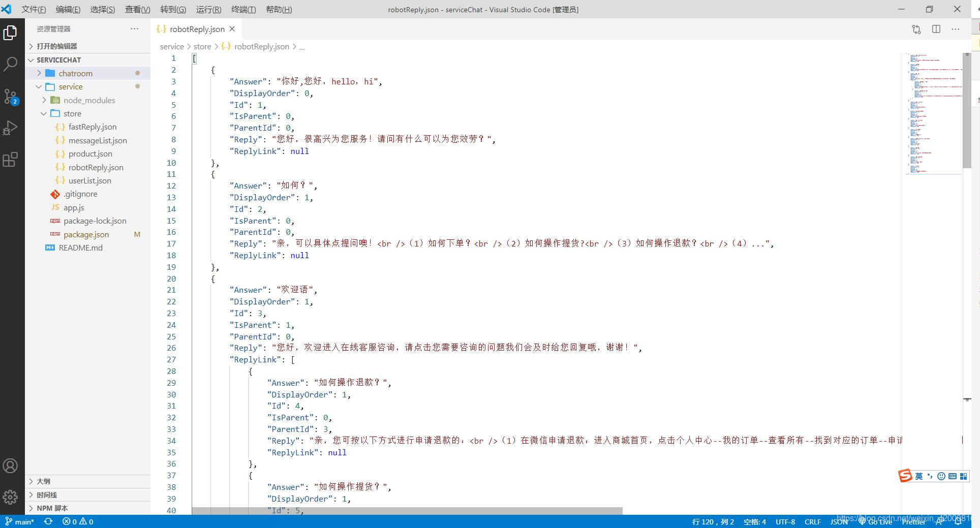The height and width of the screenshot is (528, 980).
Task: Click 'store' in the breadcrumb path
Action: (202, 46)
